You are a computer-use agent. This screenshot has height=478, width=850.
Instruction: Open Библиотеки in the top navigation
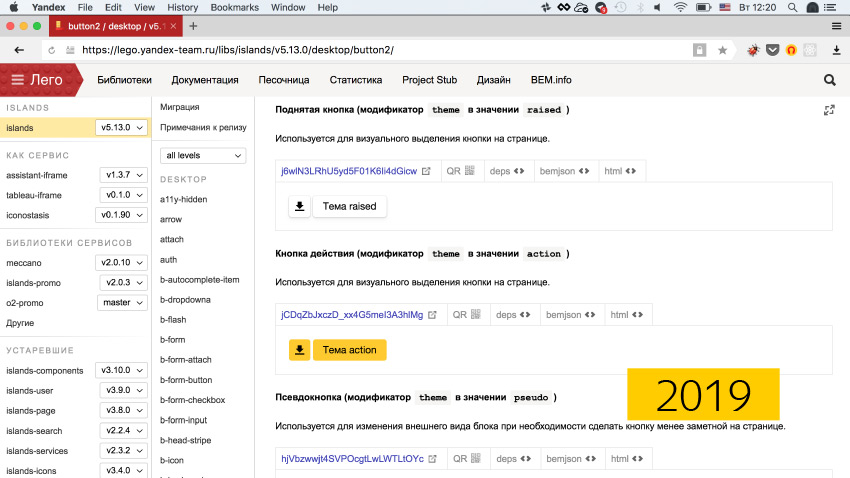(x=124, y=80)
